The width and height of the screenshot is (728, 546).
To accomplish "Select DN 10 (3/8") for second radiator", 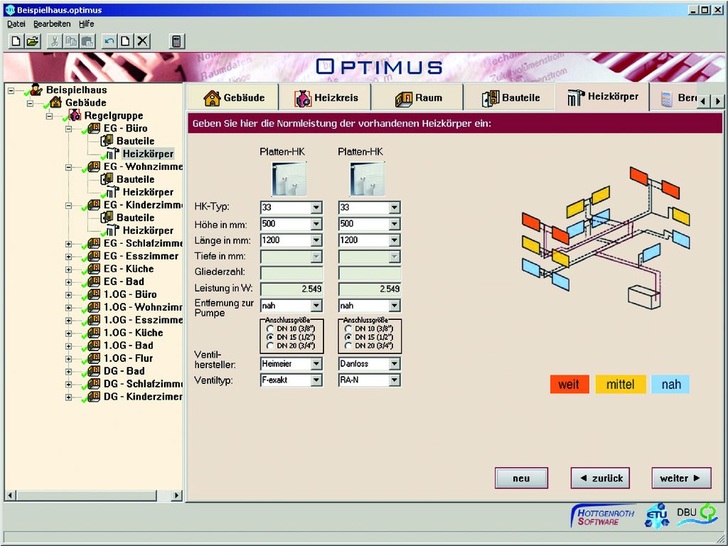I will click(x=347, y=329).
